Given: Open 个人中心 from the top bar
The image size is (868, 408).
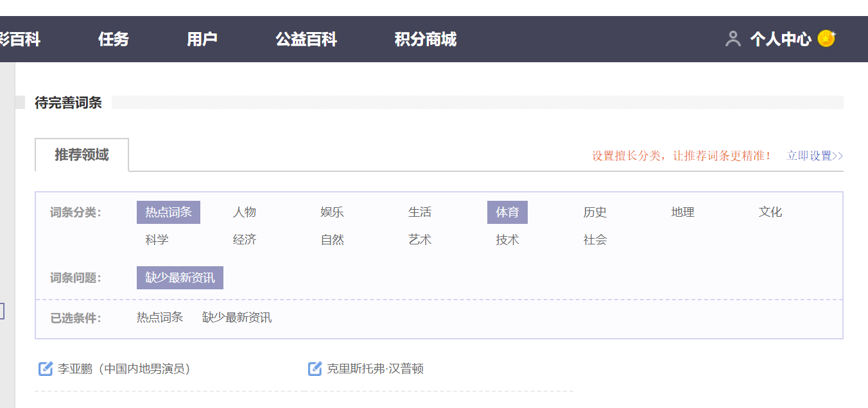Looking at the screenshot, I should pos(779,39).
